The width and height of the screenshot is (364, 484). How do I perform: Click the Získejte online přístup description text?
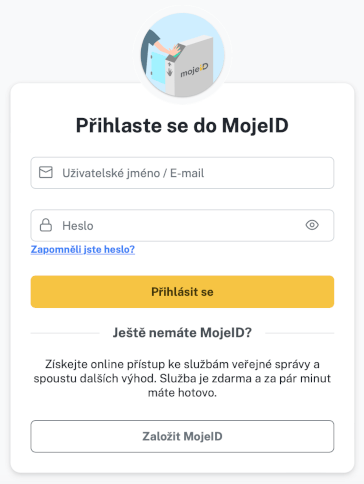(182, 378)
